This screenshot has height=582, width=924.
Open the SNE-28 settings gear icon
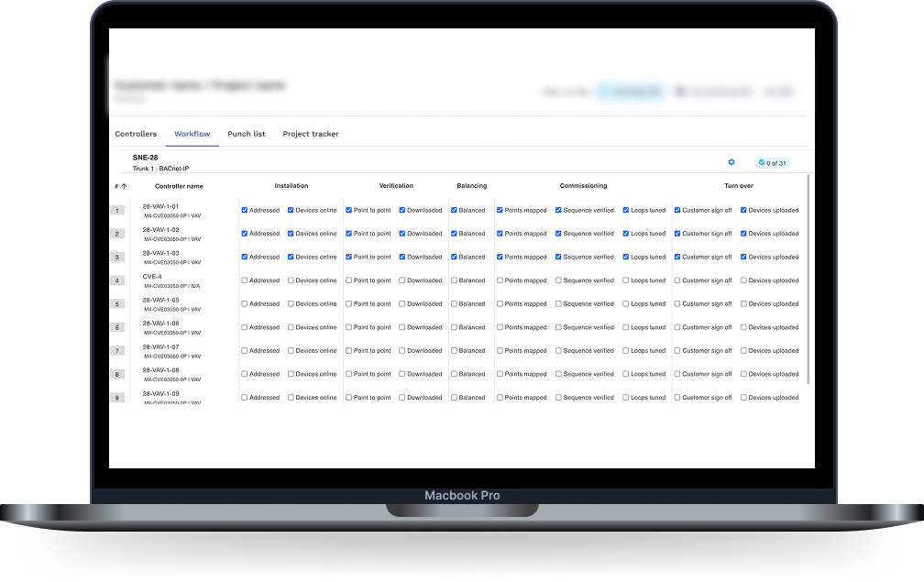(731, 162)
